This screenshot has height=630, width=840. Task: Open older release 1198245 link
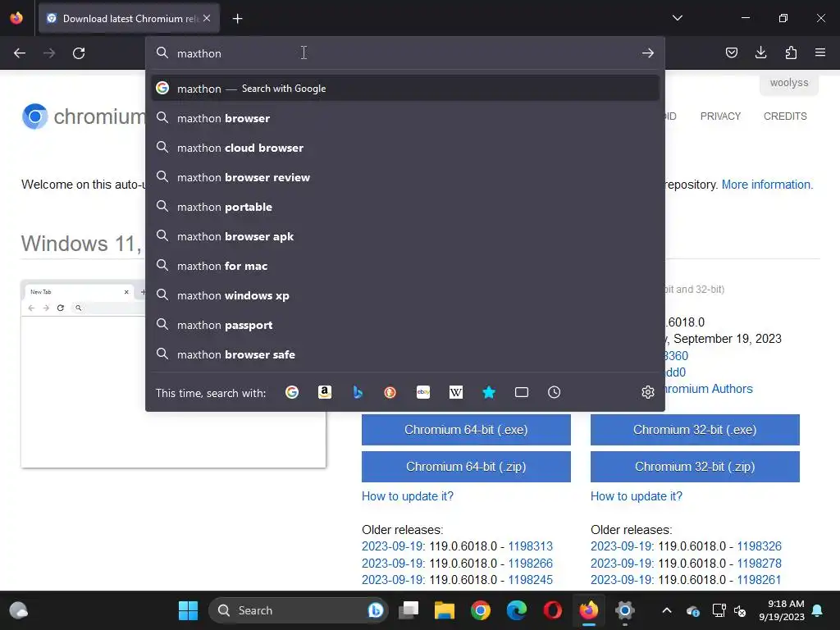[531, 580]
